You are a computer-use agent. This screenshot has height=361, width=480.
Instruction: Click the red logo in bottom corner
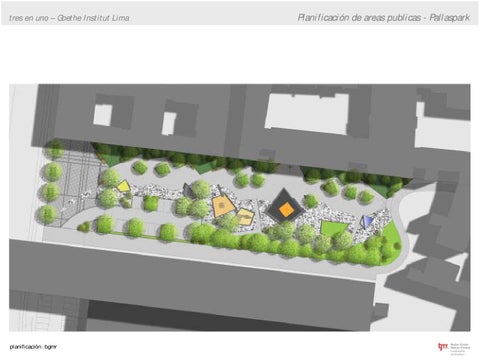(x=443, y=347)
